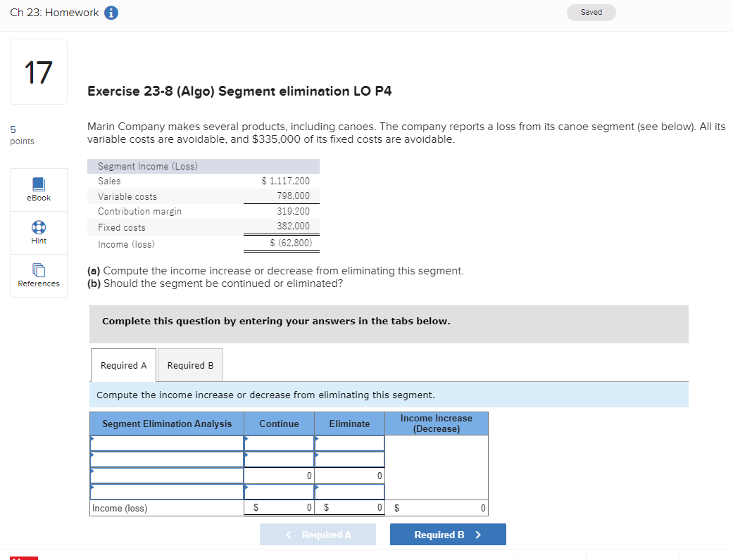Click the Required B navigation button
The height and width of the screenshot is (560, 733).
(x=447, y=534)
